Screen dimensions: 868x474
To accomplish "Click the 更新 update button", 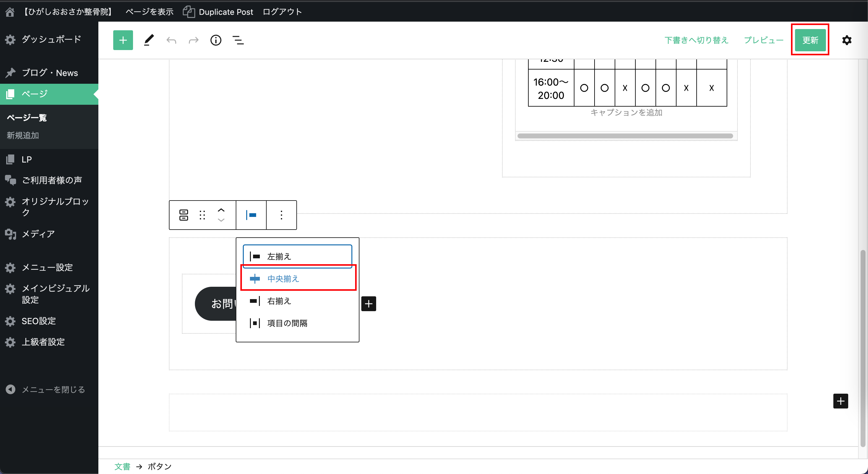I will click(810, 40).
